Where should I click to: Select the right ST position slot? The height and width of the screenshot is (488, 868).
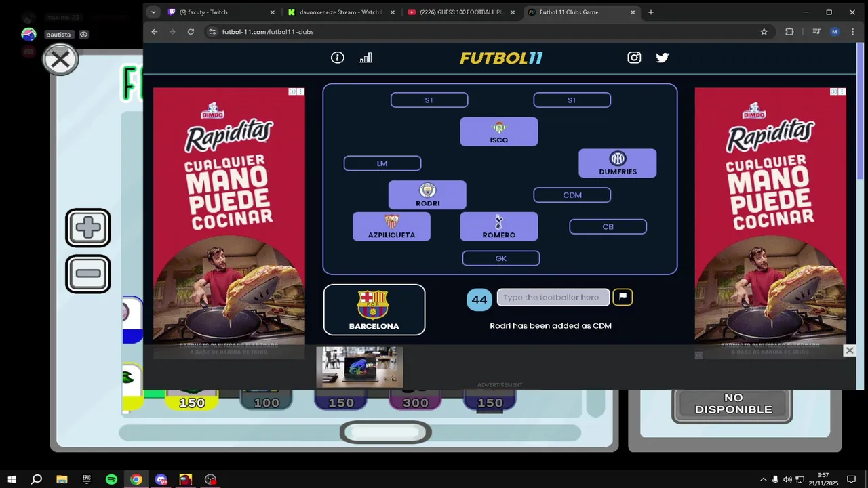pos(572,100)
